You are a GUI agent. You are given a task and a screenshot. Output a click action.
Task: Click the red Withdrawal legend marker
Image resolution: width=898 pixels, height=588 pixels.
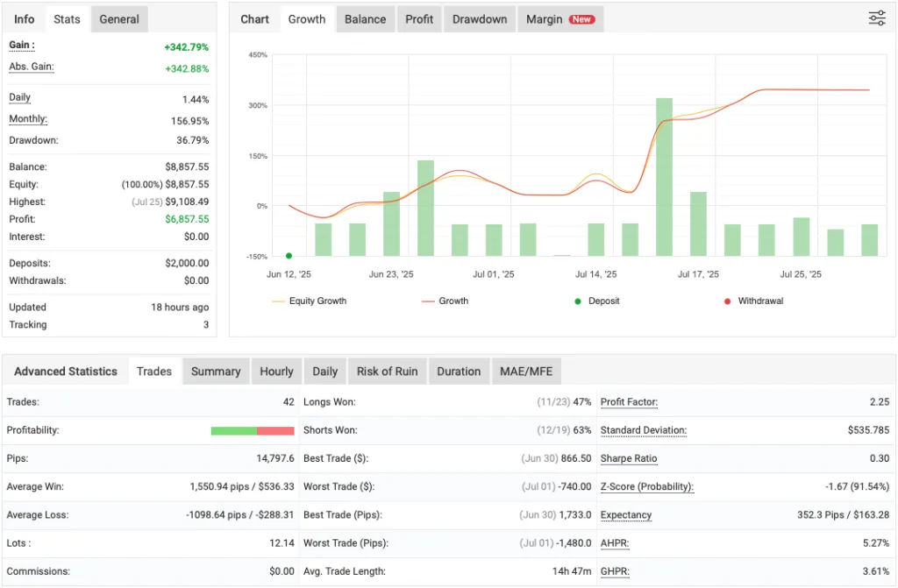click(x=723, y=301)
